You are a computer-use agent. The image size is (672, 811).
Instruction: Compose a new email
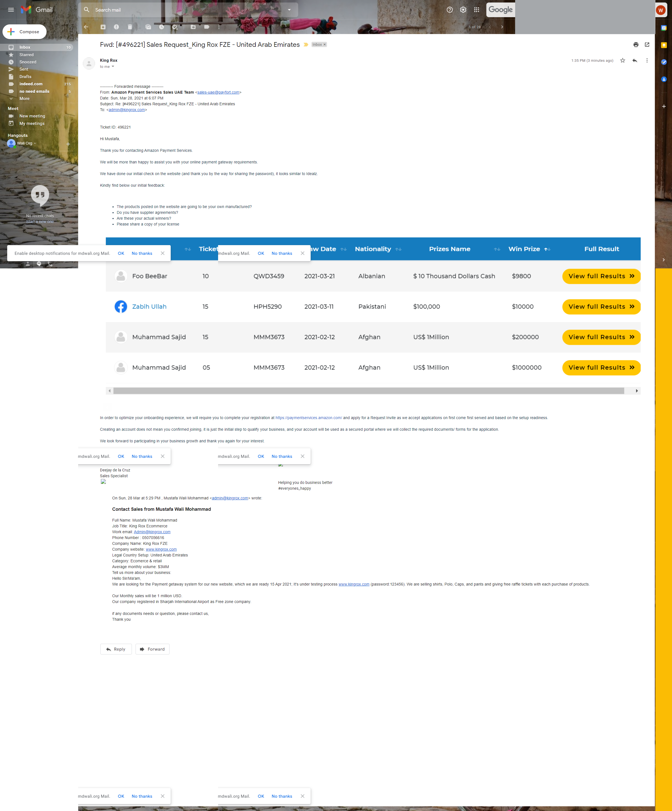24,32
